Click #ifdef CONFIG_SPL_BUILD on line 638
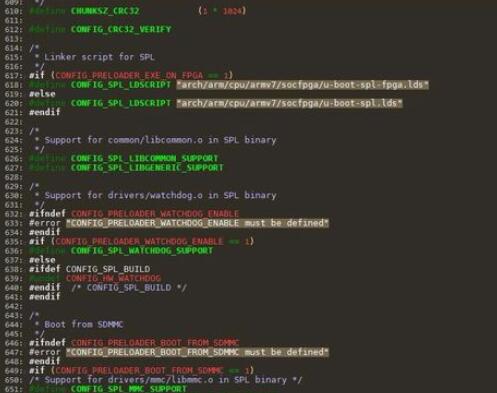Viewport: 497px width, 393px height. click(x=89, y=269)
